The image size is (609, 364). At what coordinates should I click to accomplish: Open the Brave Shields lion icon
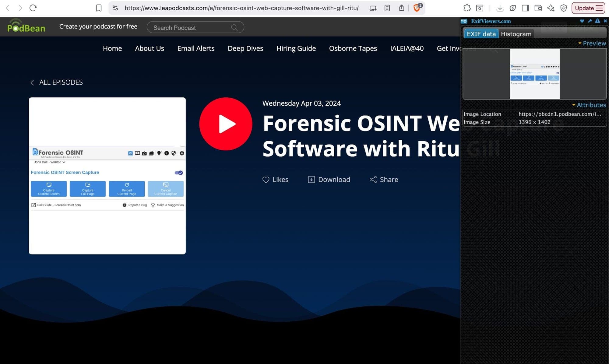(x=417, y=8)
